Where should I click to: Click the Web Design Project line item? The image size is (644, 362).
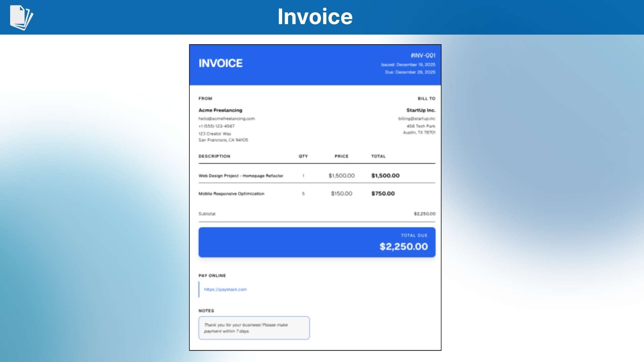tap(240, 176)
